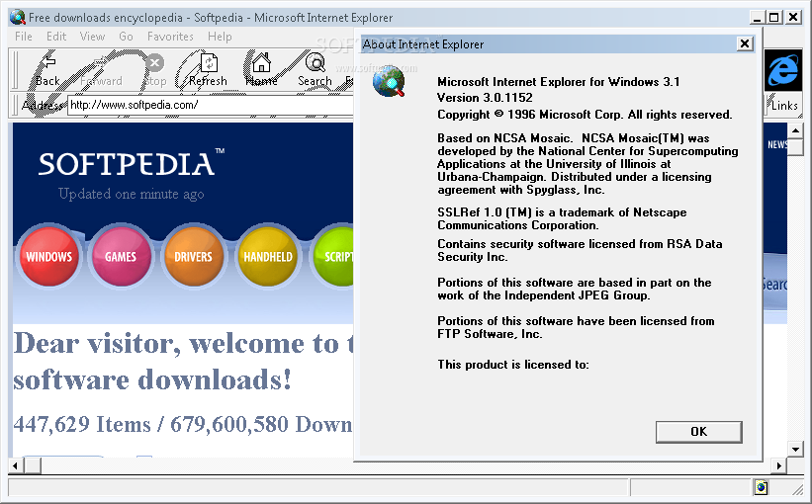
Task: Maximize the Internet Explorer window
Action: [x=773, y=17]
